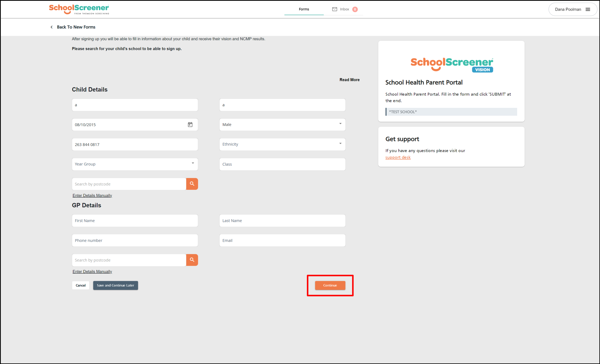
Task: Click Save and Continue Later button
Action: [115, 285]
